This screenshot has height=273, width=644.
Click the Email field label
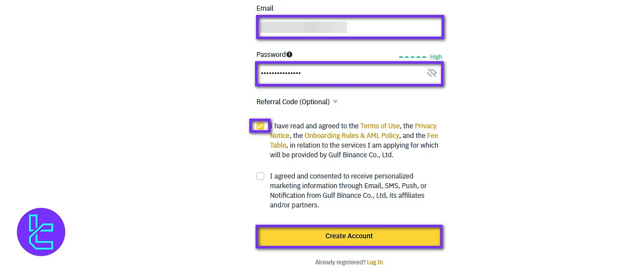coord(265,8)
